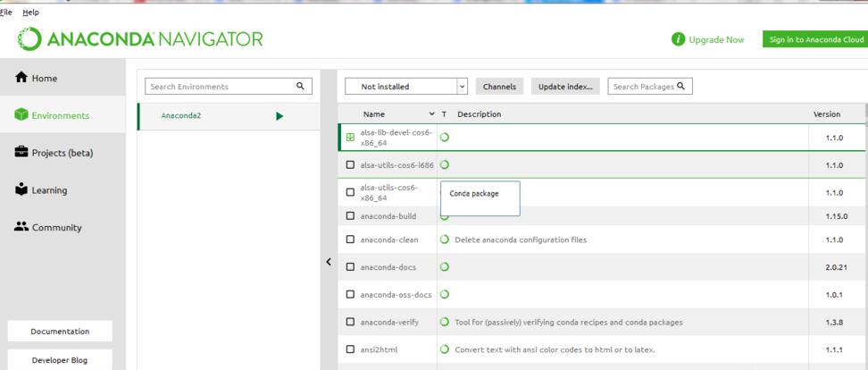This screenshot has width=868, height=370.
Task: Open the File menu
Action: (7, 12)
